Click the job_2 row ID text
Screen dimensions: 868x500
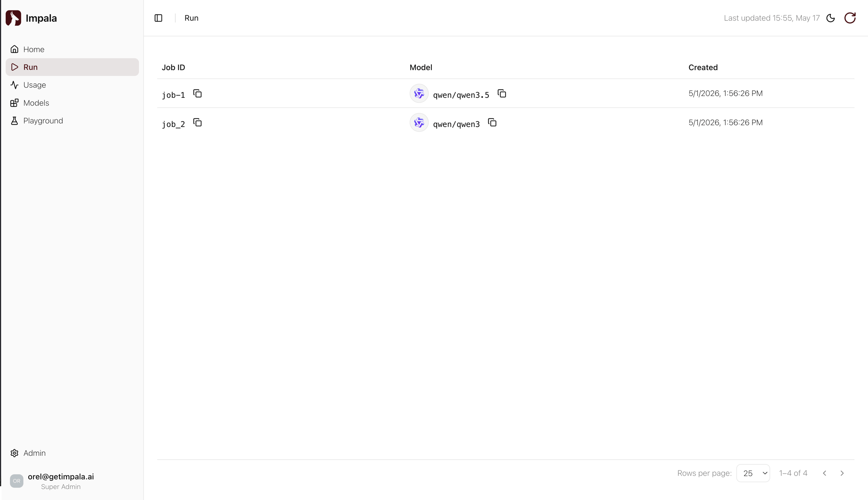(x=173, y=124)
